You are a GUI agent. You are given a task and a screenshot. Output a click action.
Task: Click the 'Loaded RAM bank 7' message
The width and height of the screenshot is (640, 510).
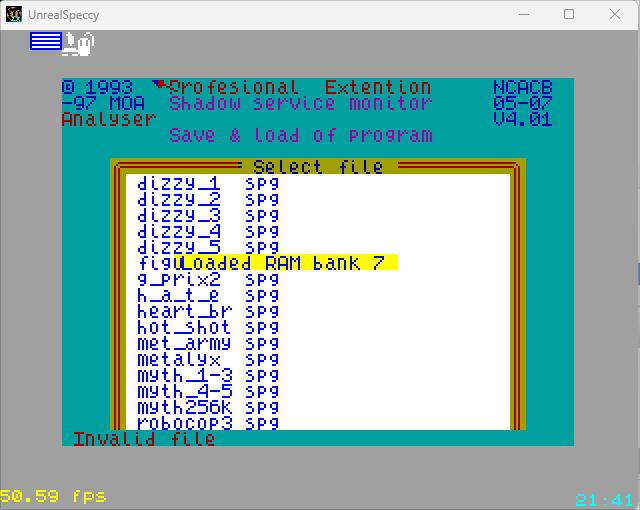coord(286,262)
